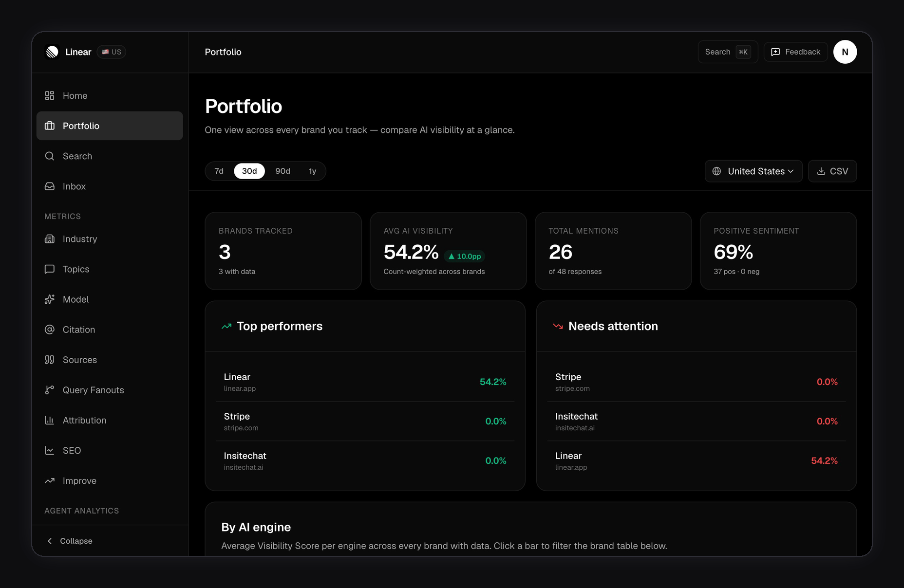904x588 pixels.
Task: Open Inbox in the sidebar
Action: (110, 186)
